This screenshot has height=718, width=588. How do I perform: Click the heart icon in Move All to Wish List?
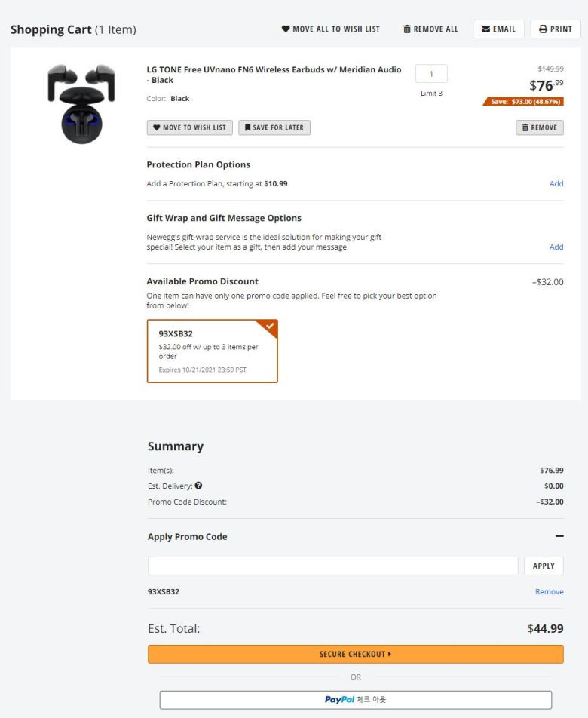click(286, 29)
